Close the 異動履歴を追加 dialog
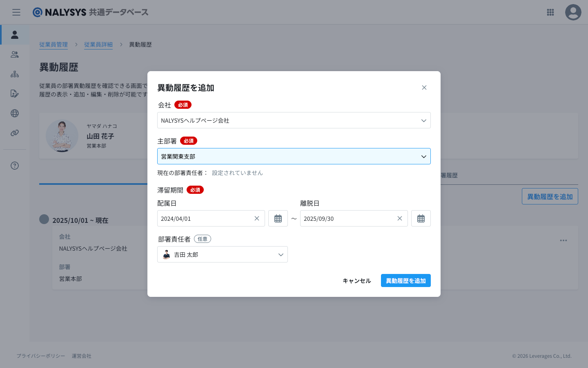Viewport: 588px width, 368px height. coord(424,88)
